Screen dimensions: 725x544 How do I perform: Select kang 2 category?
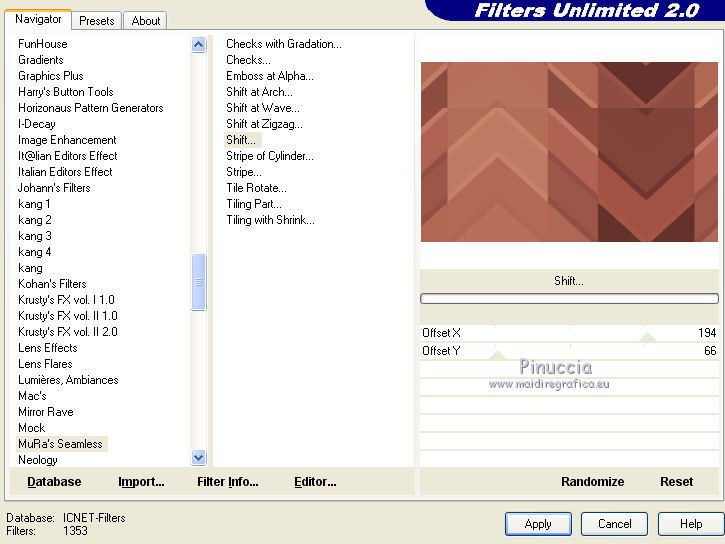click(x=35, y=220)
